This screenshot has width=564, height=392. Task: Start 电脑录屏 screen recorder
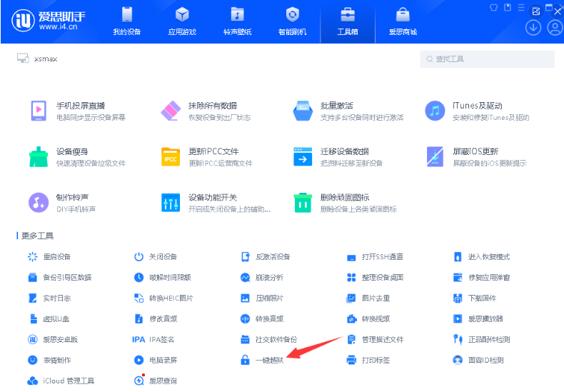(156, 361)
